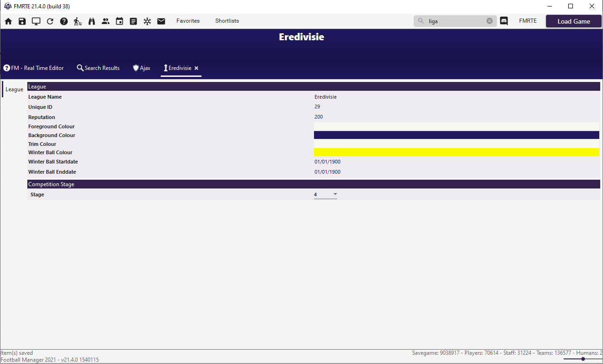Click the Refresh arrow icon
Screen dimensions: 603x364
[50, 21]
